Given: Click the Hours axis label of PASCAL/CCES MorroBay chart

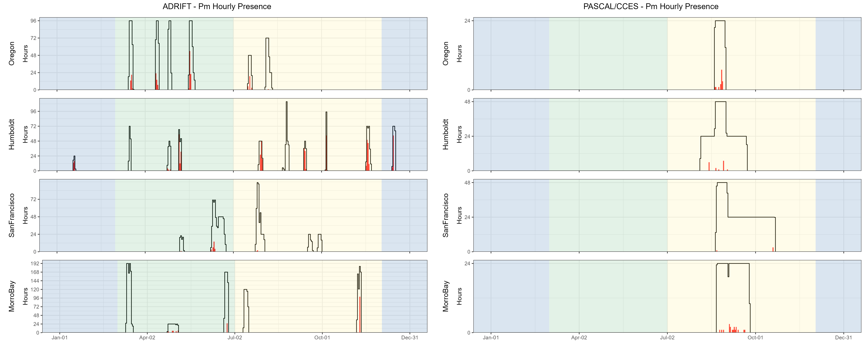Looking at the screenshot, I should click(459, 296).
